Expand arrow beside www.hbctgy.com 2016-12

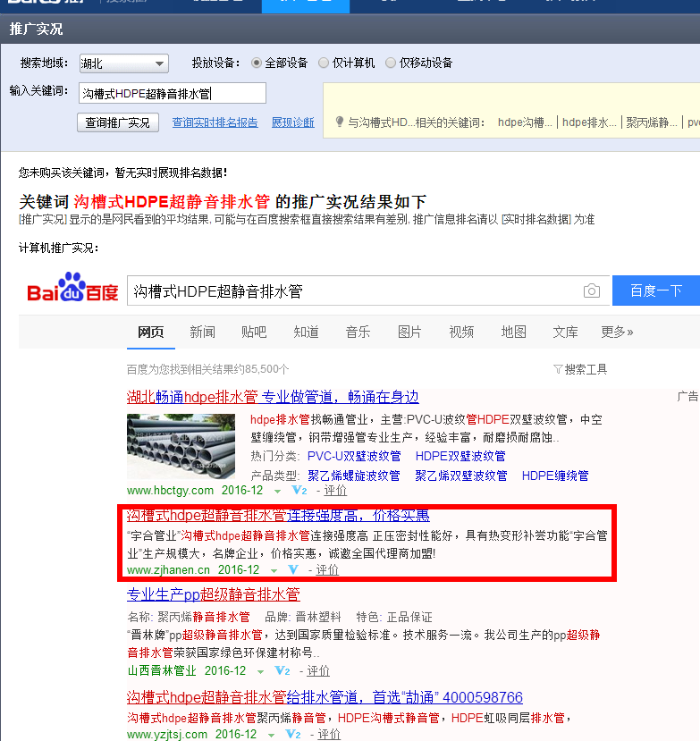click(277, 492)
